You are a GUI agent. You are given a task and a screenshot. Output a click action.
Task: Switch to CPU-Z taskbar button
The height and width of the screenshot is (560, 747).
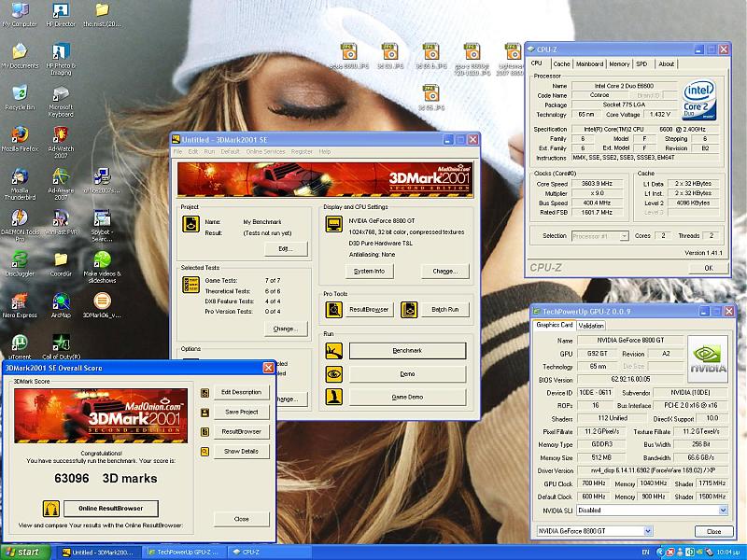point(269,553)
